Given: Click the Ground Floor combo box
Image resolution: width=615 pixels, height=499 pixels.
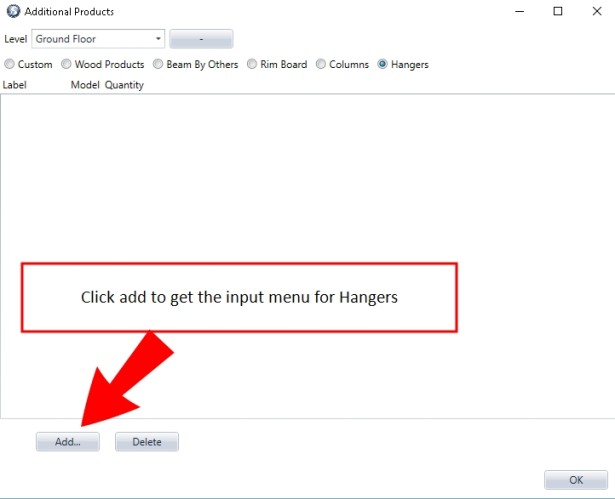Looking at the screenshot, I should point(98,39).
